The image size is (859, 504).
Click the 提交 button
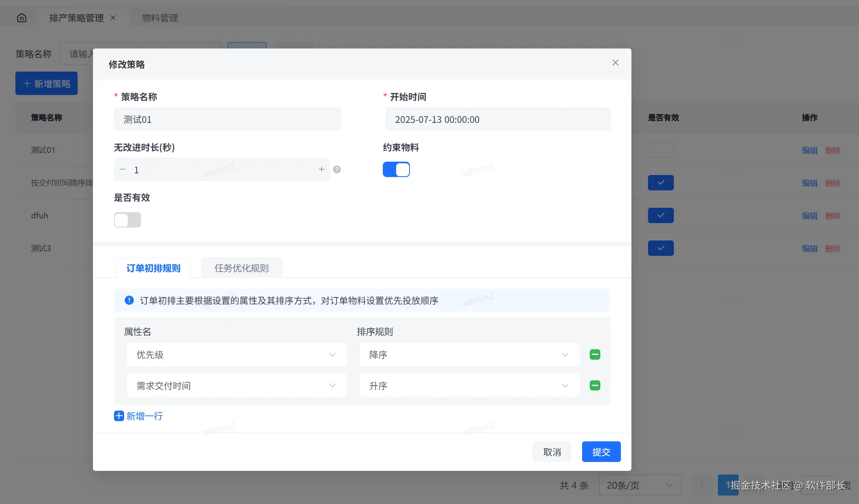point(601,452)
